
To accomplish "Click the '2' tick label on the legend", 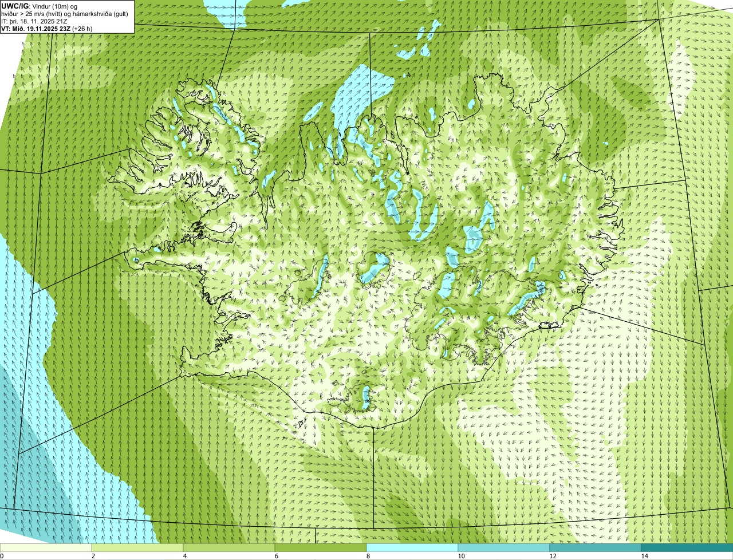I will (x=93, y=556).
